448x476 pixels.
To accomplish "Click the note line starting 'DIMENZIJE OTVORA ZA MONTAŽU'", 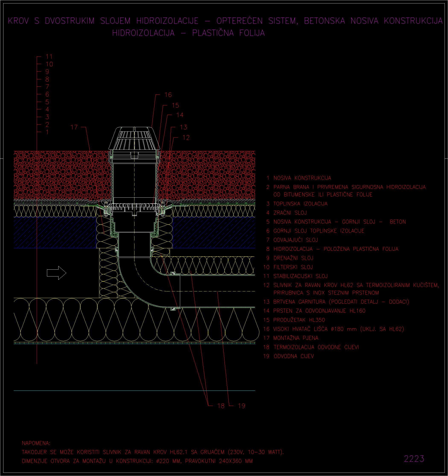I will [137, 461].
